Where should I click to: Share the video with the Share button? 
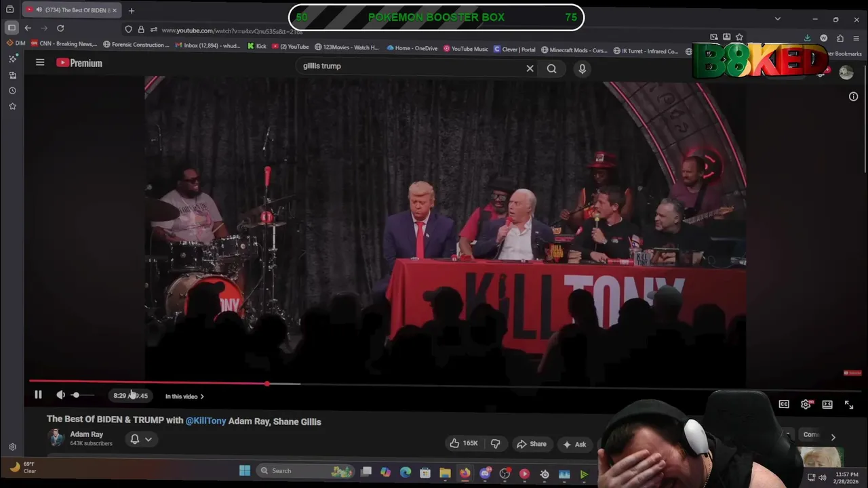pyautogui.click(x=531, y=444)
